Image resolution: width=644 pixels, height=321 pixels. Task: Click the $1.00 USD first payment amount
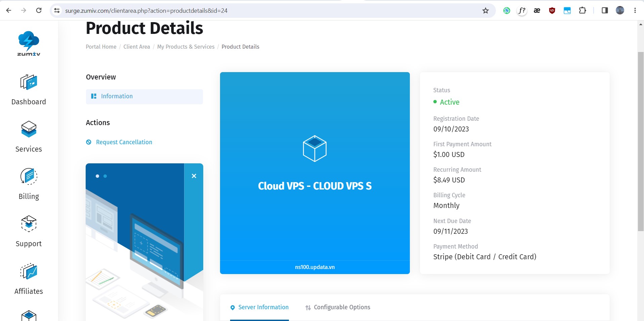pyautogui.click(x=449, y=155)
